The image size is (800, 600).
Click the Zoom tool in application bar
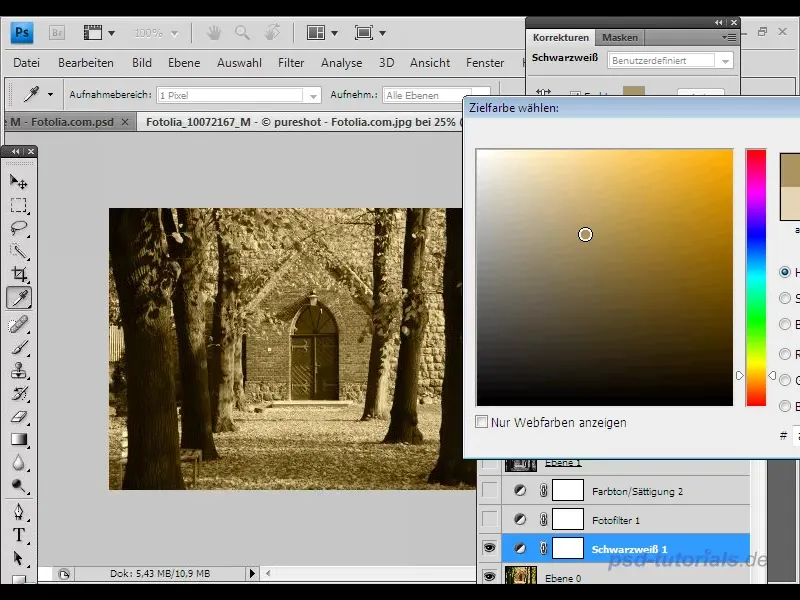point(242,33)
